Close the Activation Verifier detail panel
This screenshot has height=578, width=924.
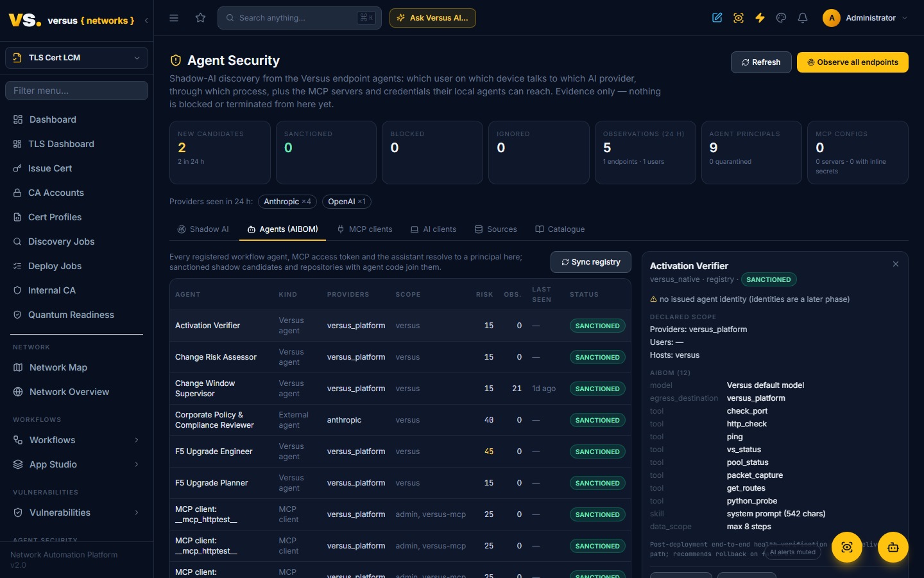(896, 264)
